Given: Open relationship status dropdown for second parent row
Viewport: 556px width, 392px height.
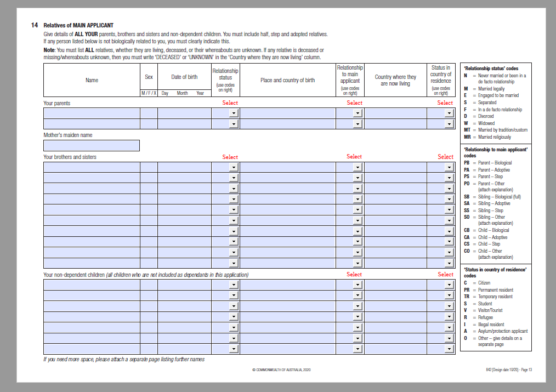Looking at the screenshot, I should 234,124.
